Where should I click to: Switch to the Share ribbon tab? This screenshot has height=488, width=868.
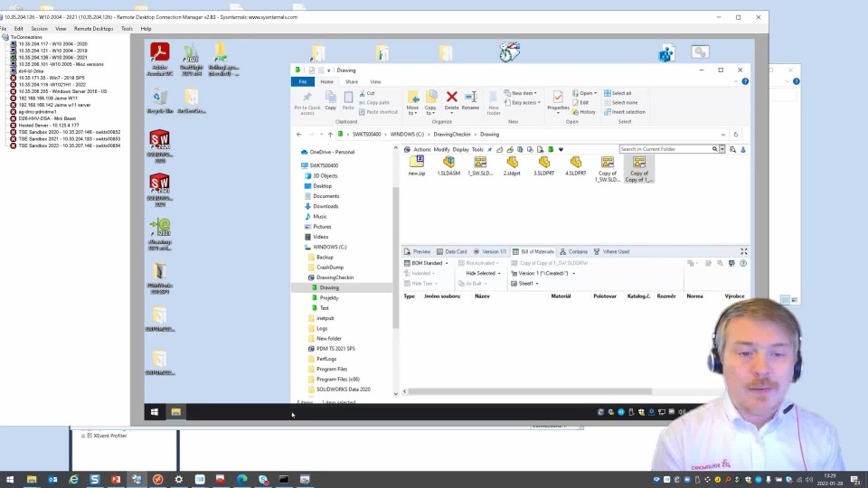click(x=352, y=81)
